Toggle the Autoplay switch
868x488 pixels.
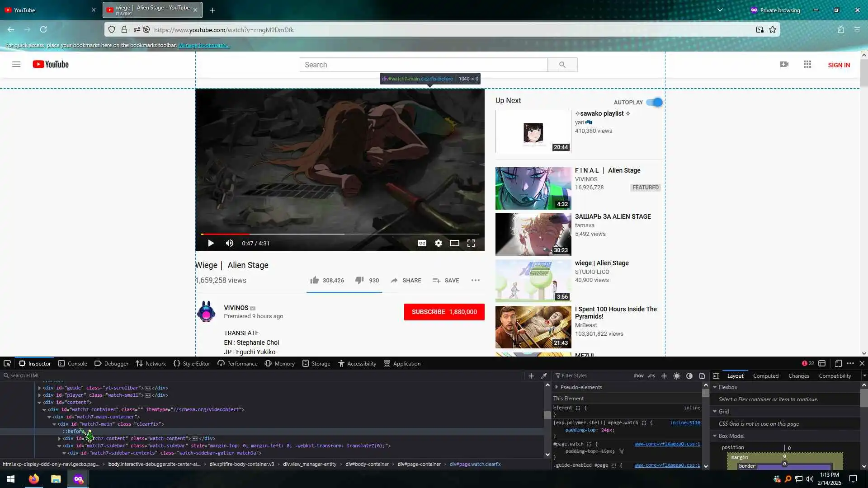click(x=654, y=102)
